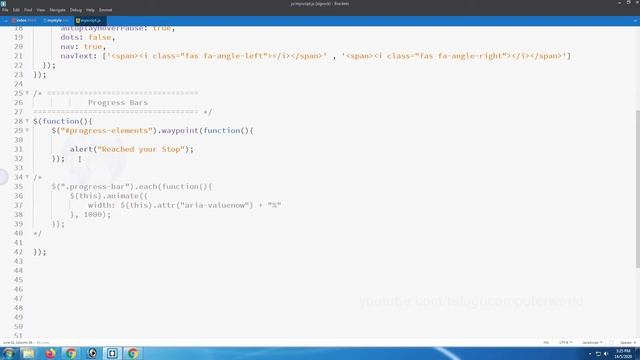This screenshot has height=360, width=640.
Task: Click the linting status icon in status bar
Action: pos(611,342)
